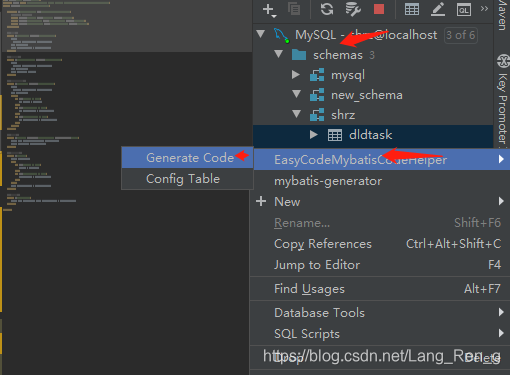510x375 pixels.
Task: Collapse the shrz schema node
Action: (296, 114)
